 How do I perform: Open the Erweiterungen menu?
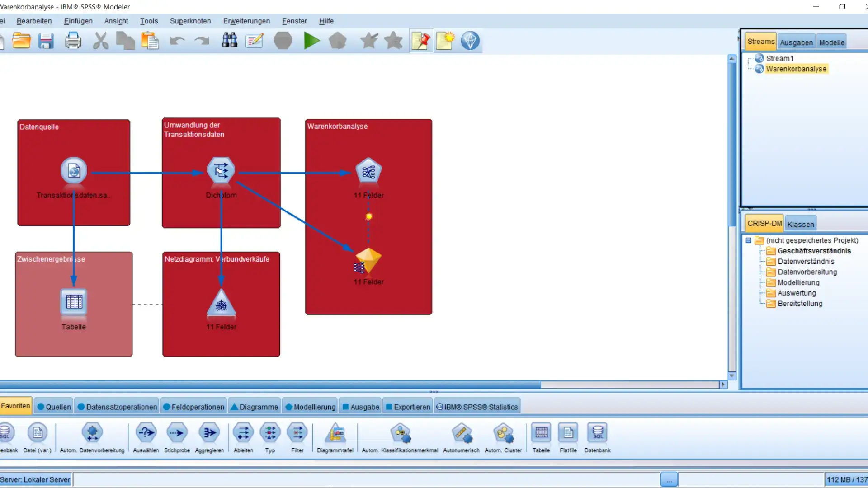point(246,21)
